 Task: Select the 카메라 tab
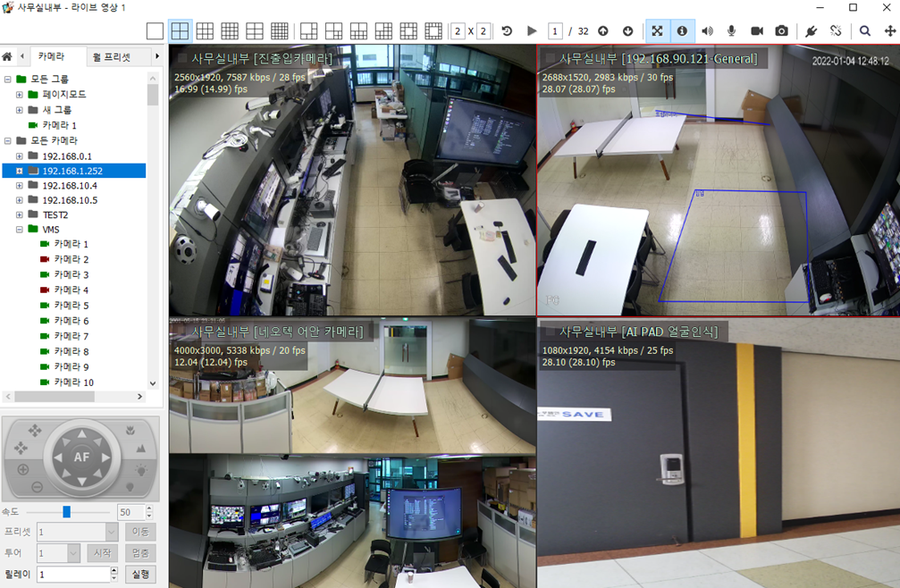click(51, 57)
